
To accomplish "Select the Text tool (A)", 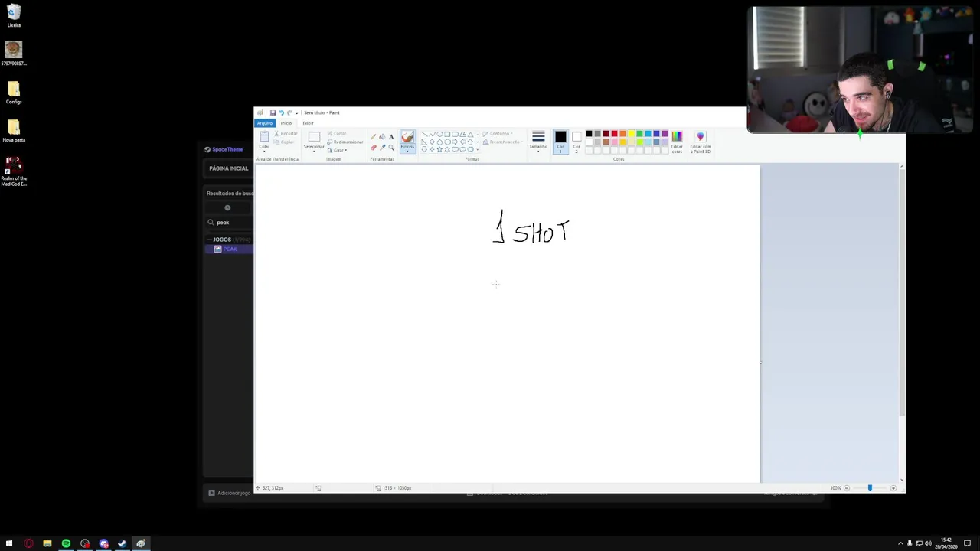I will [x=391, y=137].
